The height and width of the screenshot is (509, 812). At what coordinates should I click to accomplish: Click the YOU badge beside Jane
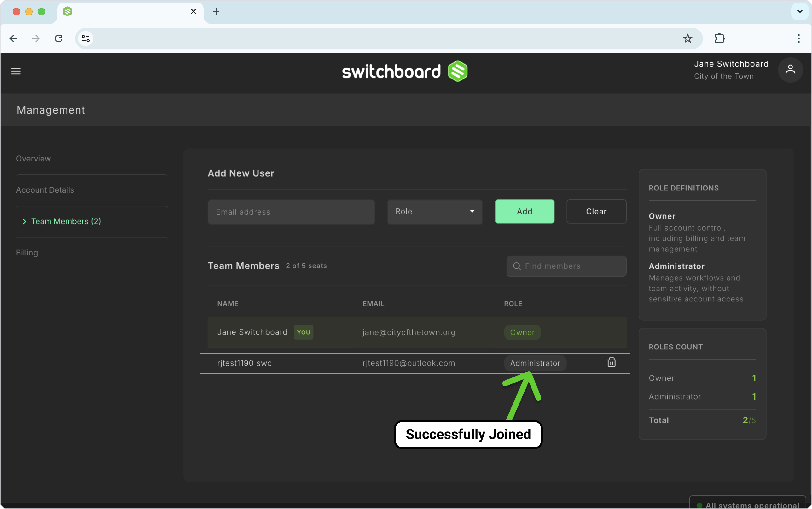304,332
